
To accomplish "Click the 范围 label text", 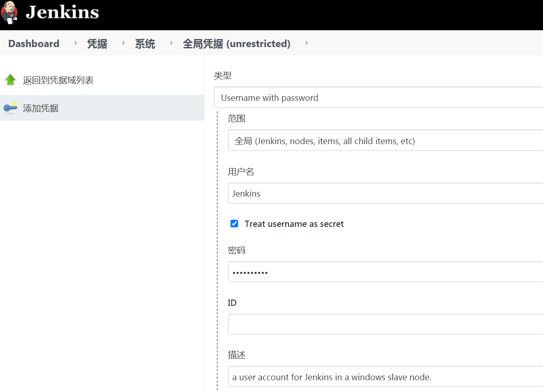I will (236, 118).
